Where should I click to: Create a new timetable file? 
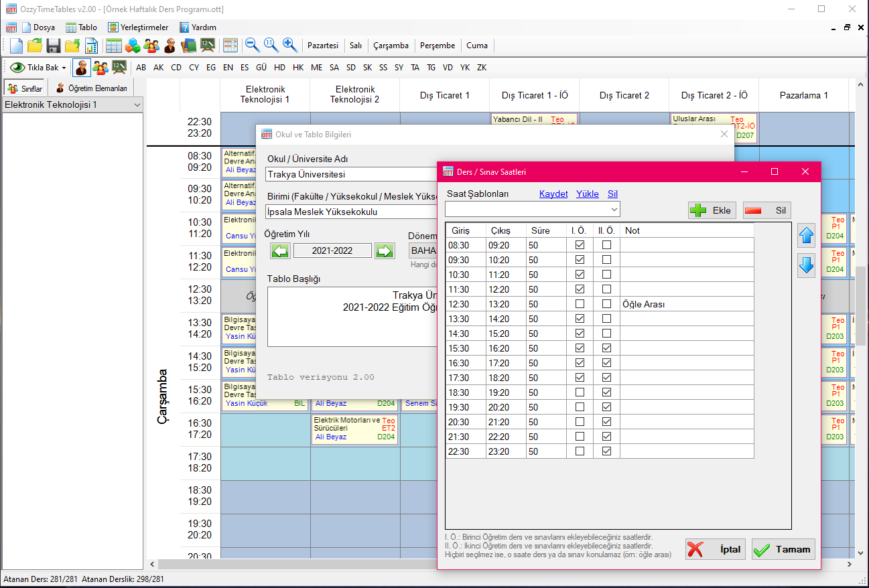15,46
